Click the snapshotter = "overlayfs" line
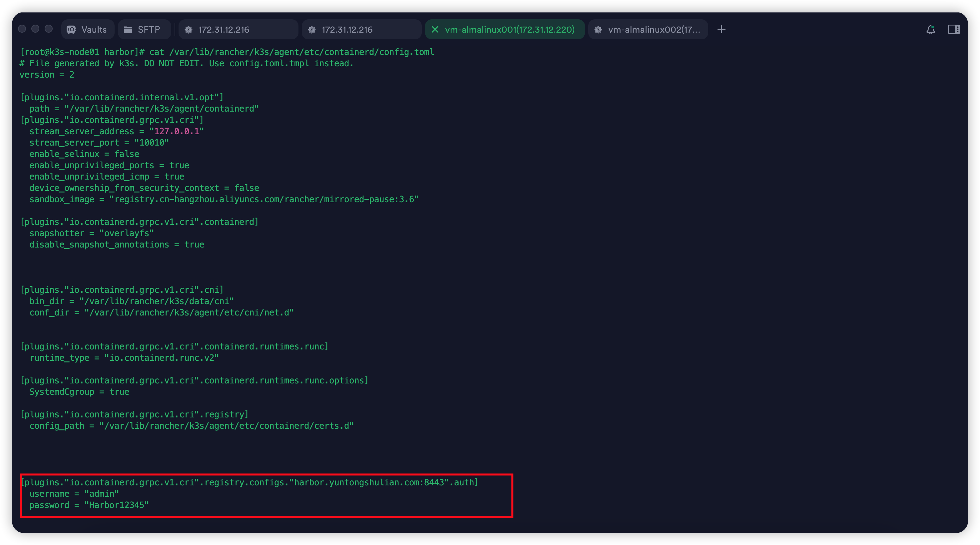The height and width of the screenshot is (545, 980). [92, 233]
